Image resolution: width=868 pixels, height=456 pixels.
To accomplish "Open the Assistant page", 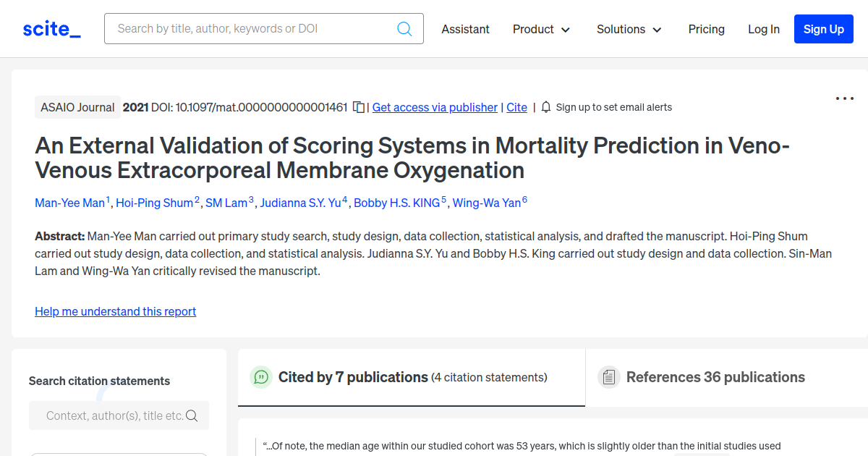I will [x=465, y=29].
